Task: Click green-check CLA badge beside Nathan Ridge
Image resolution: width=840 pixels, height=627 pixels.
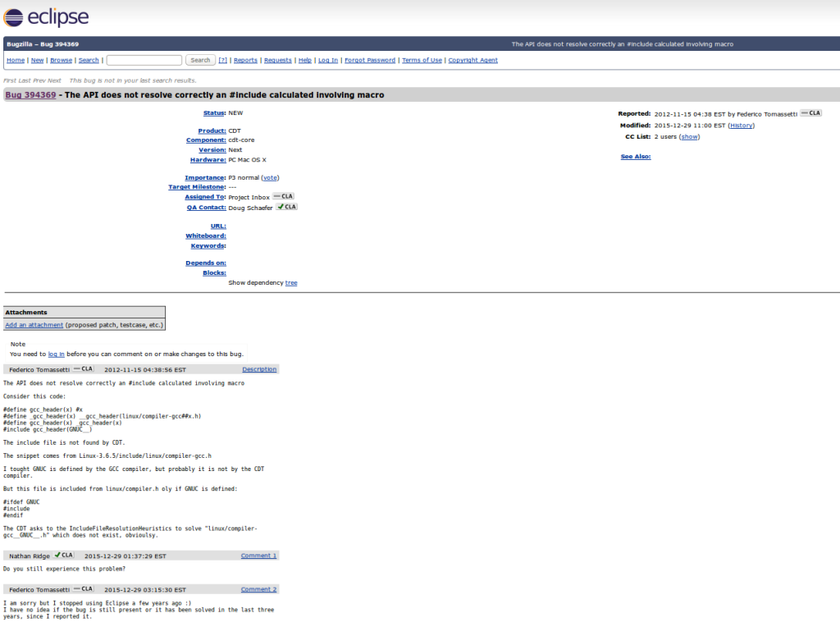Action: pyautogui.click(x=64, y=555)
